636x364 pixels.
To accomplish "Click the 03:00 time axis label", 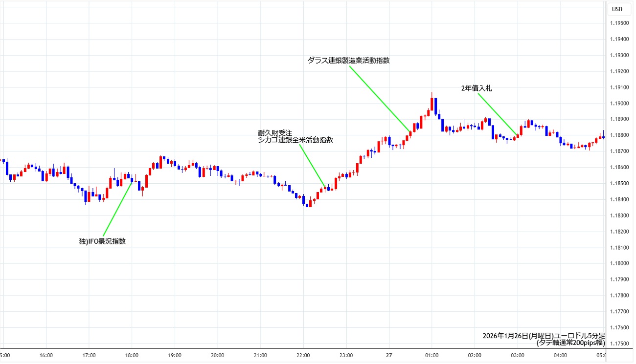I will 517,355.
